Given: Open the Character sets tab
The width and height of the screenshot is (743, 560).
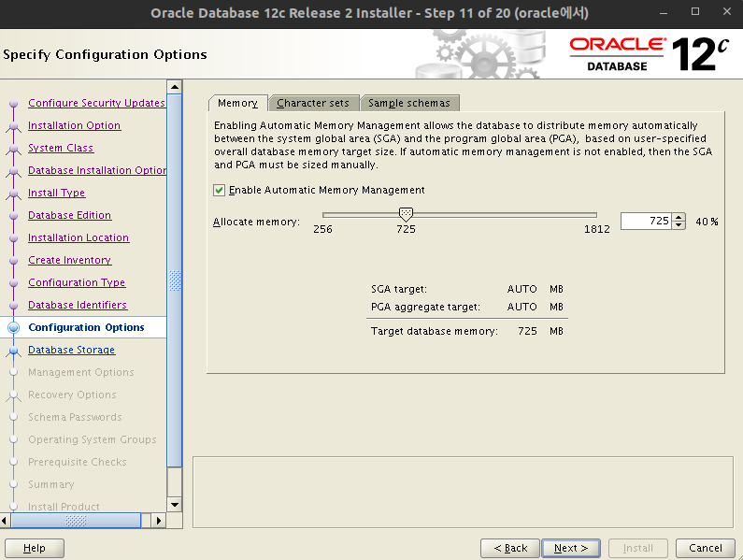Looking at the screenshot, I should (313, 103).
